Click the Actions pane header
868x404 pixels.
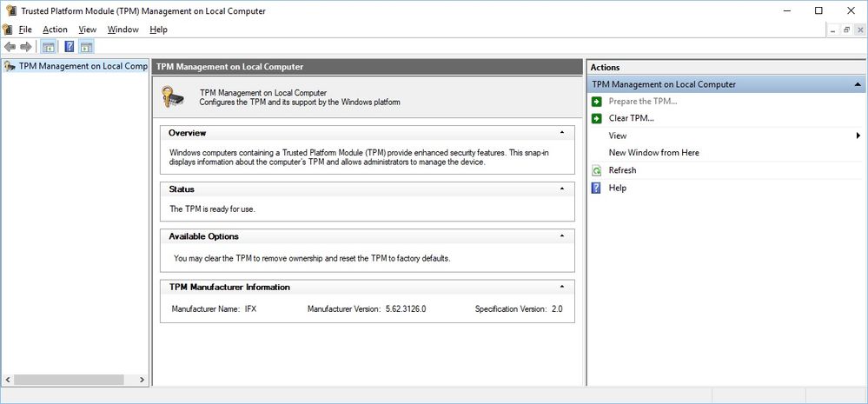[726, 68]
